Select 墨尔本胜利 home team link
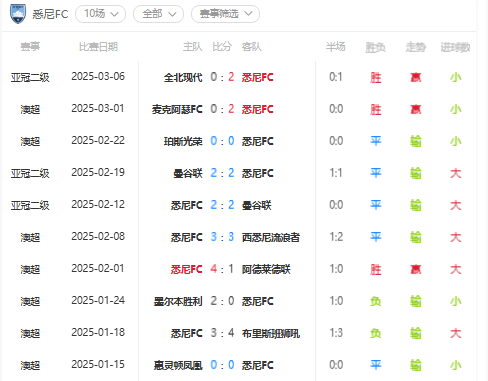The width and height of the screenshot is (488, 381). pos(178,301)
